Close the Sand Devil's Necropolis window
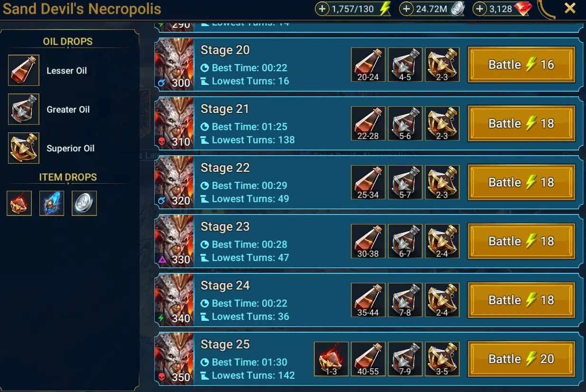This screenshot has height=392, width=586. coord(570,8)
